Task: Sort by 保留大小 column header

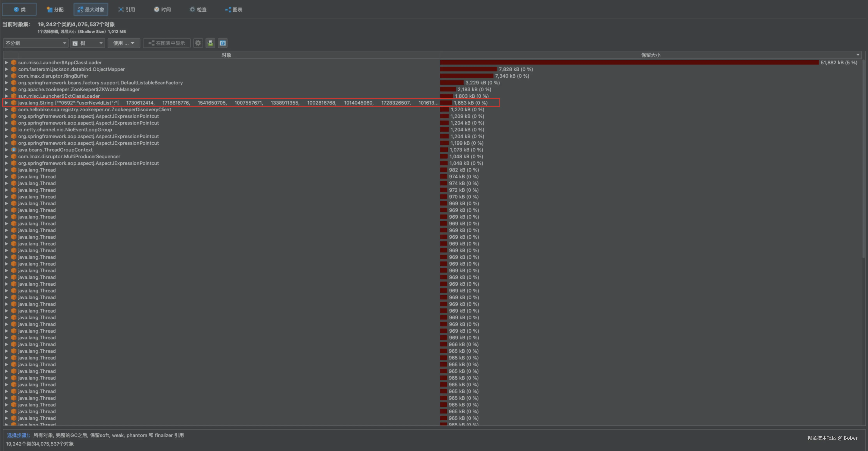Action: click(x=650, y=55)
